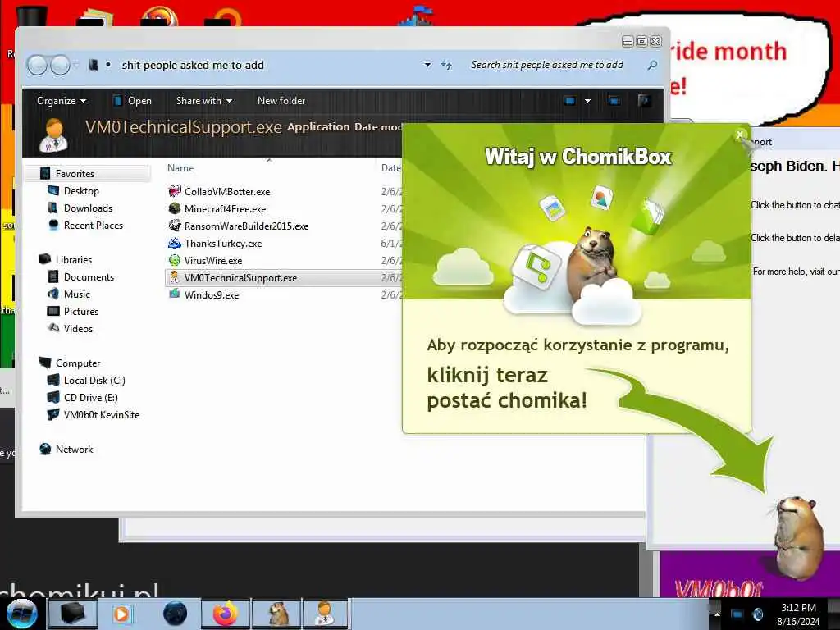Select Minecraft4Free.exe file
The height and width of the screenshot is (630, 840).
coord(225,209)
